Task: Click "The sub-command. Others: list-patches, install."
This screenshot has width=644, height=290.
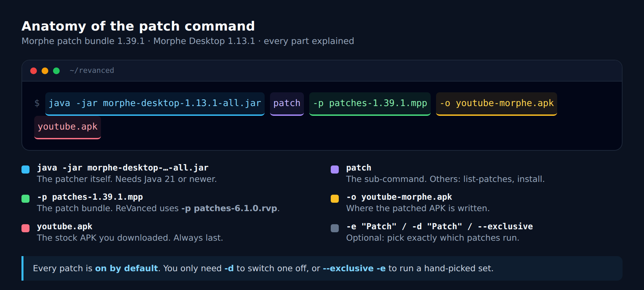Action: click(445, 179)
